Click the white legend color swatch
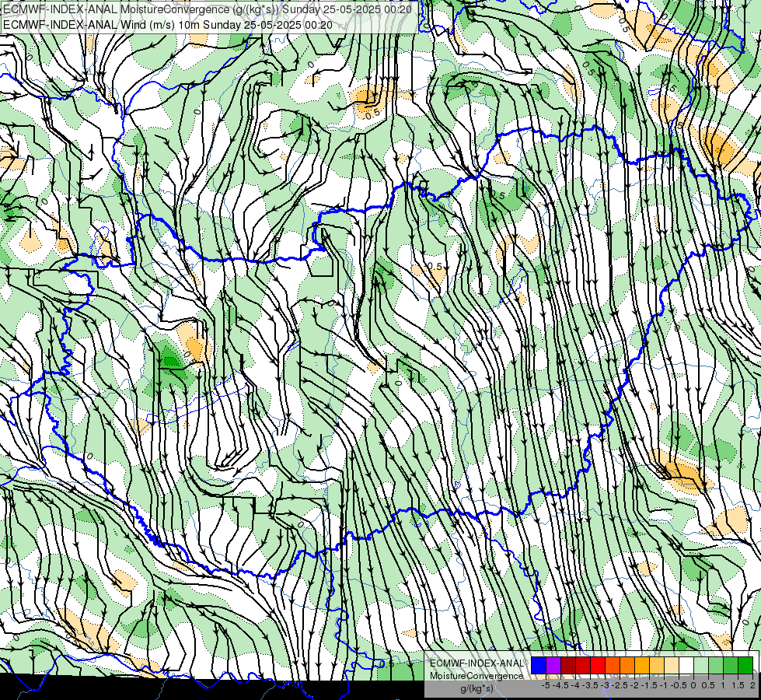 [x=686, y=665]
